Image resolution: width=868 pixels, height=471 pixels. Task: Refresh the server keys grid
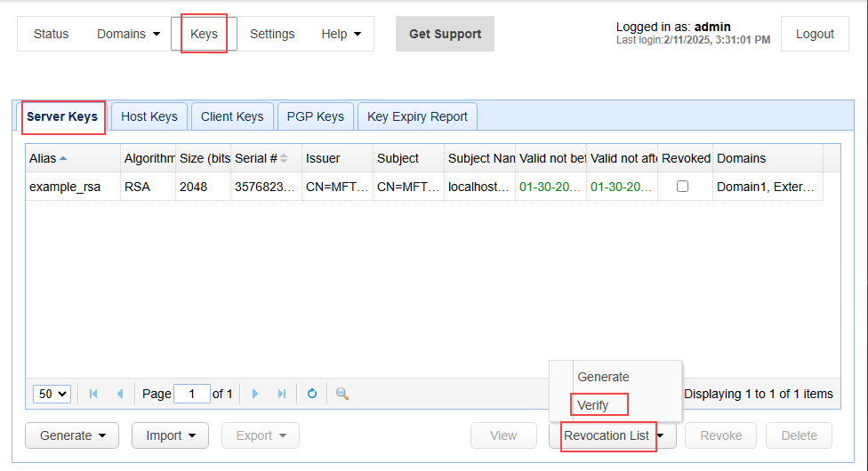(312, 394)
